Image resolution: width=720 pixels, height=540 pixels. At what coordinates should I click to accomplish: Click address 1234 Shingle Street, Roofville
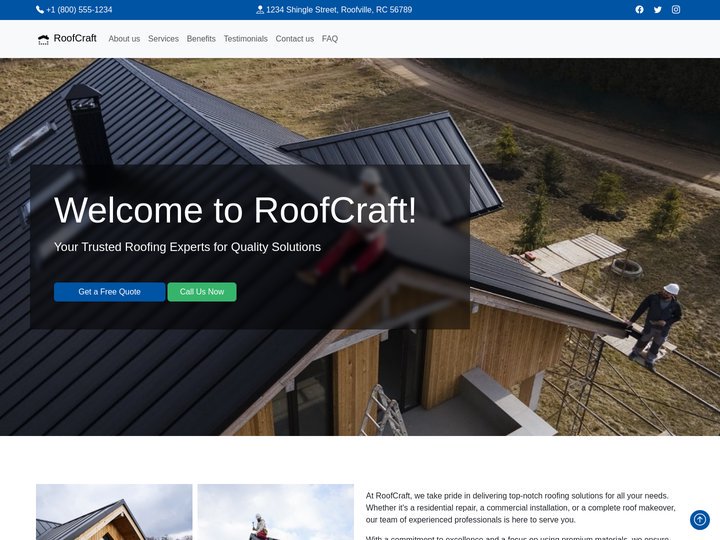339,10
